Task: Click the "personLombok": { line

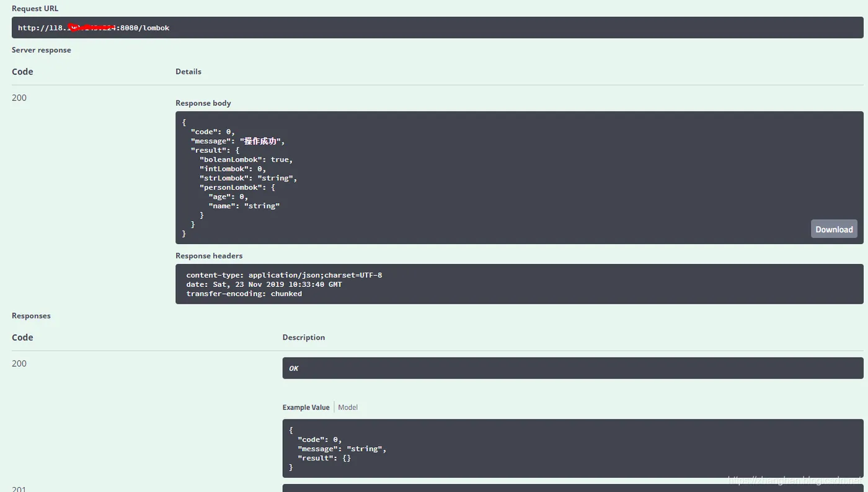Action: (237, 187)
